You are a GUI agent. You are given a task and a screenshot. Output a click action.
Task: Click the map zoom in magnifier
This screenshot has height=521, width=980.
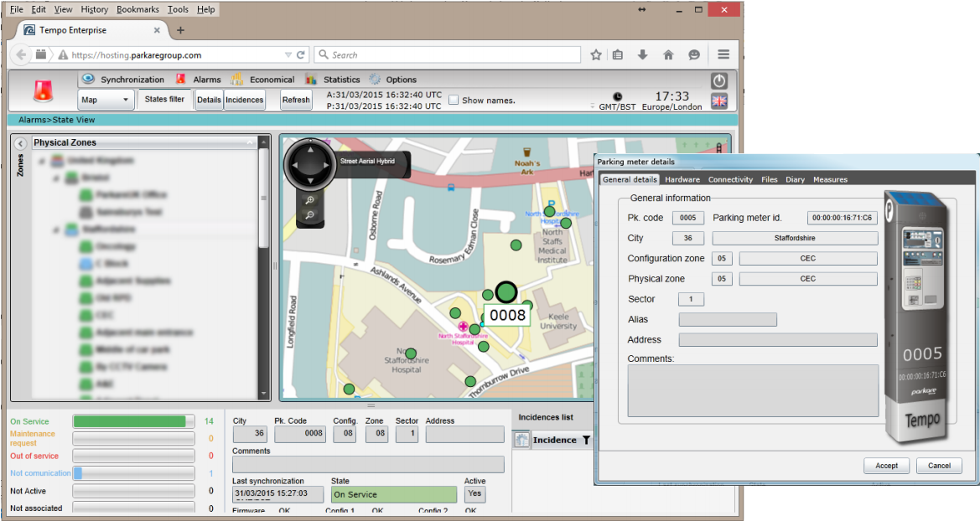309,200
